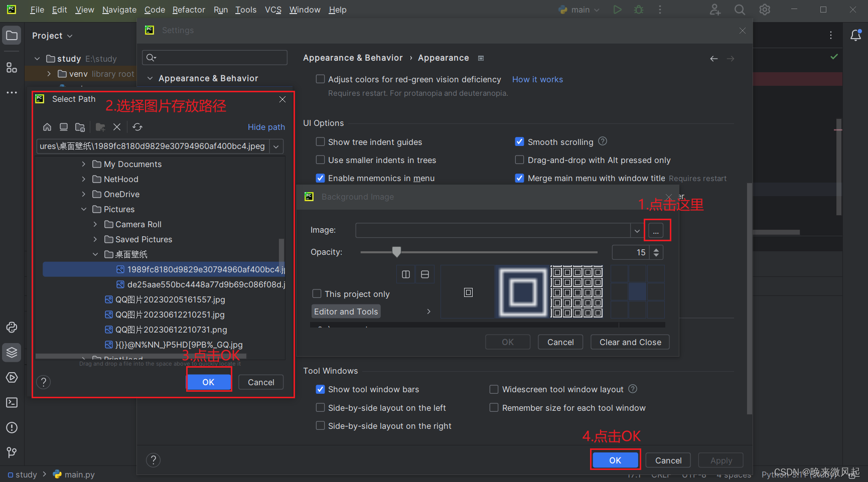Viewport: 868px width, 482px height.
Task: Click Clear and Close button
Action: point(630,342)
